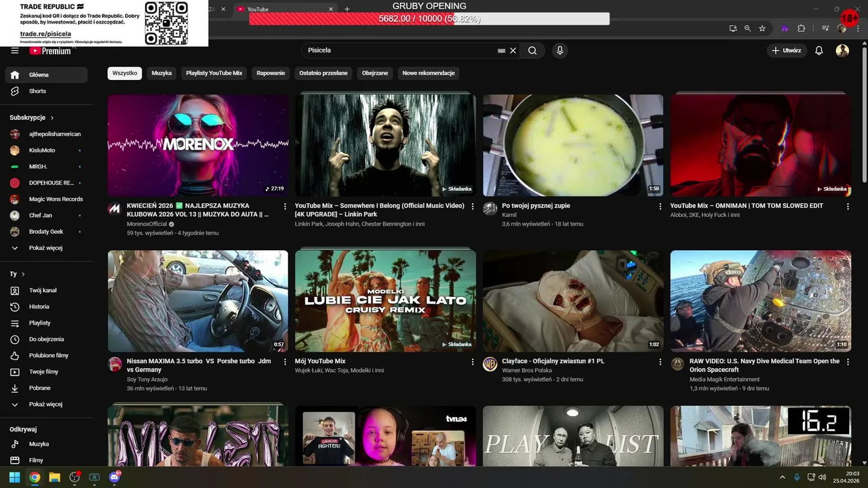Viewport: 868px width, 488px height.
Task: Open the zoom magnifier icon in address bar
Action: click(747, 28)
